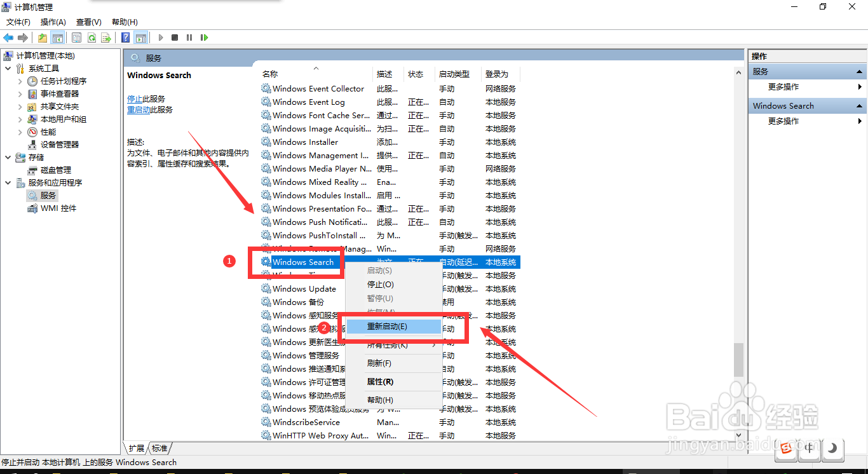The width and height of the screenshot is (868, 474).
Task: Open the 操作(A) menu
Action: coord(53,22)
